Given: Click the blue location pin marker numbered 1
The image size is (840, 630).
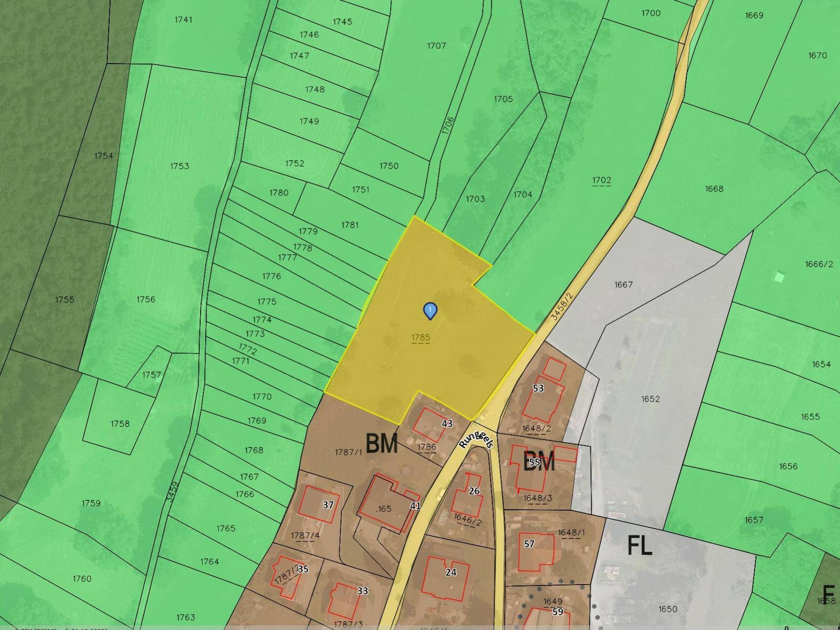Looking at the screenshot, I should (430, 311).
